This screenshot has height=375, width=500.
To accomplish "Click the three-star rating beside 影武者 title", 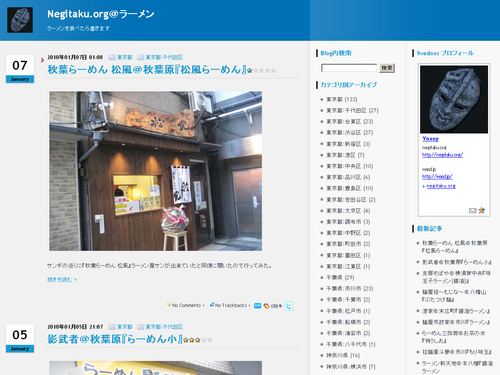I will click(198, 340).
